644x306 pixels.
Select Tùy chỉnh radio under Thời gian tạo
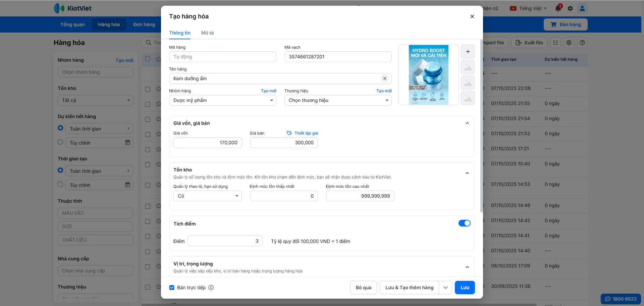[x=60, y=184]
